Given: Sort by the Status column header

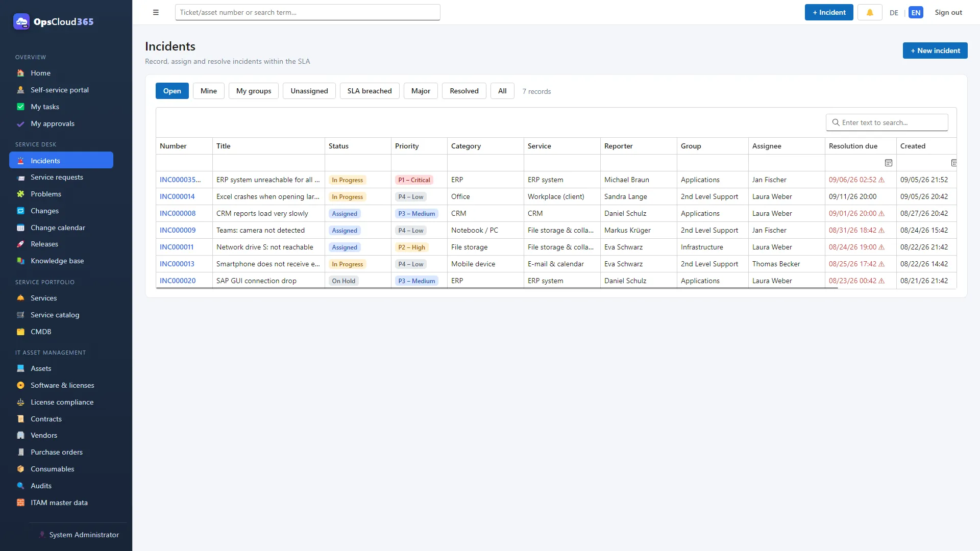Looking at the screenshot, I should point(358,146).
